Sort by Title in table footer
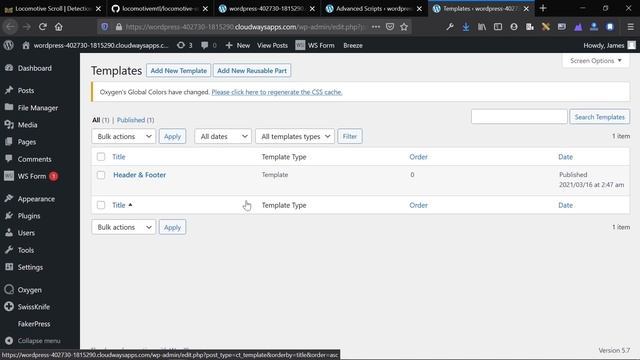 click(119, 205)
